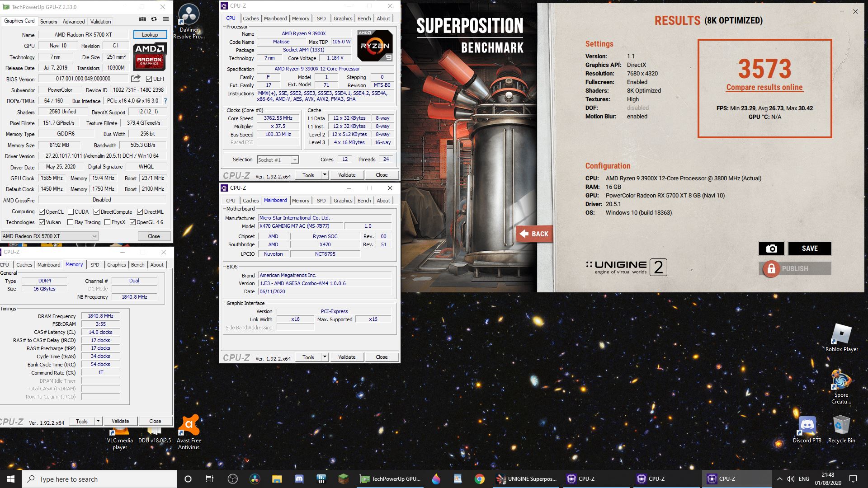The width and height of the screenshot is (868, 488).
Task: Open Discord PTB desktop icon
Action: pyautogui.click(x=807, y=429)
